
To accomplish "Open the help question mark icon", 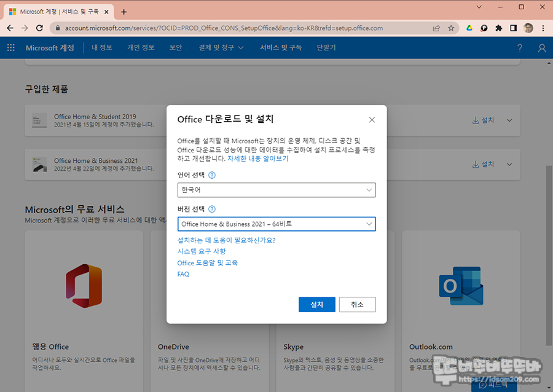I will point(519,48).
